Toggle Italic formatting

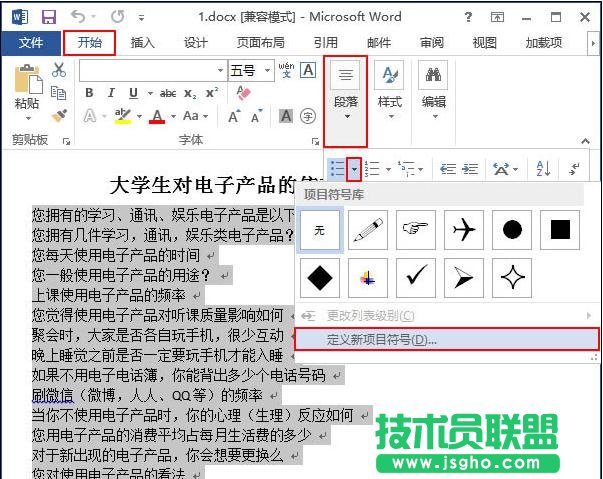coord(111,93)
